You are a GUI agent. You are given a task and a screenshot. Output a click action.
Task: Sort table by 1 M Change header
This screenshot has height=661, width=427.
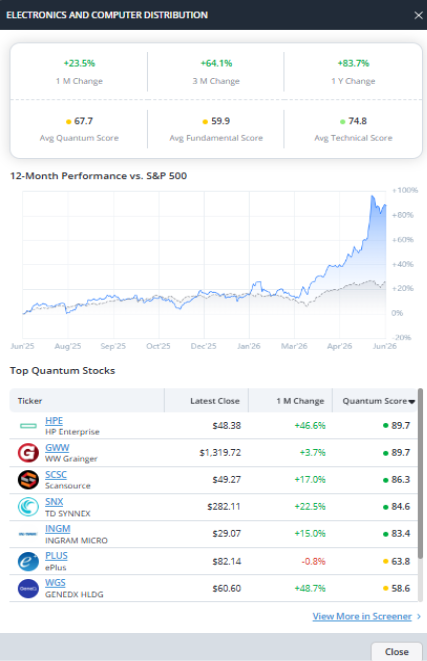tap(300, 401)
